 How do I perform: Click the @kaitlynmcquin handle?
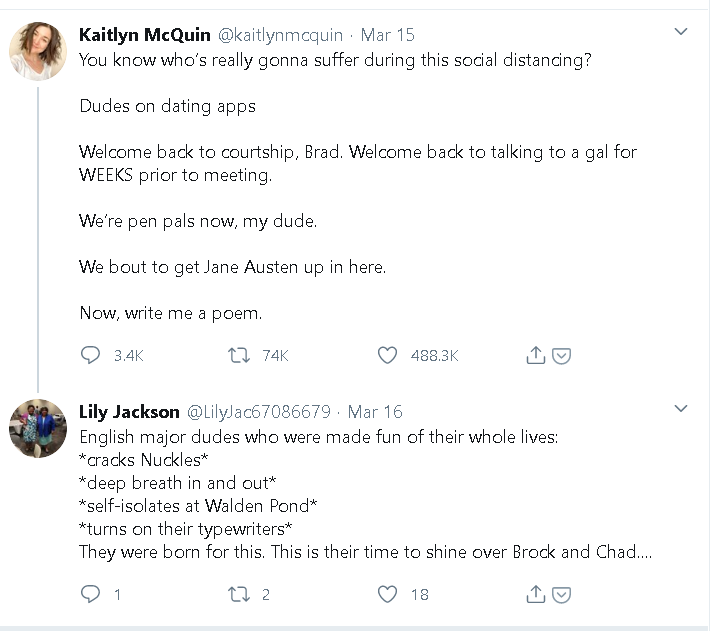pyautogui.click(x=281, y=35)
